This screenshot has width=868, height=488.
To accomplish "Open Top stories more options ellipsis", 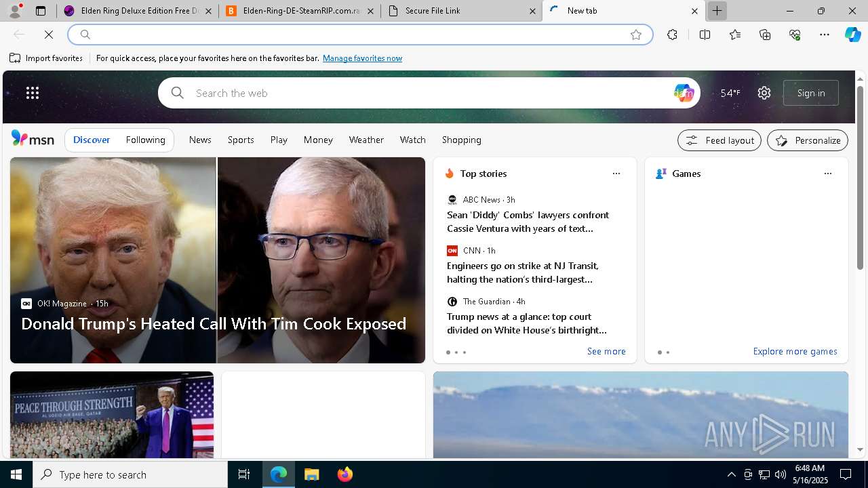I will pos(616,174).
